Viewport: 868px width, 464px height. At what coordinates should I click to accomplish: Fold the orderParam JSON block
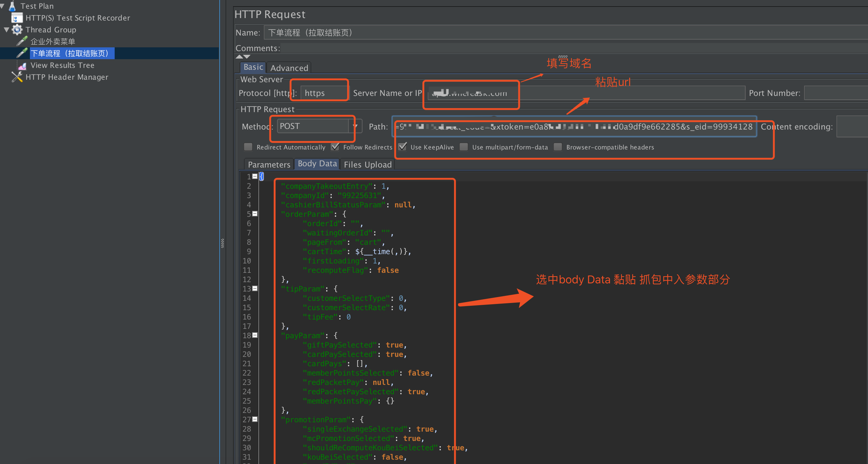[255, 214]
